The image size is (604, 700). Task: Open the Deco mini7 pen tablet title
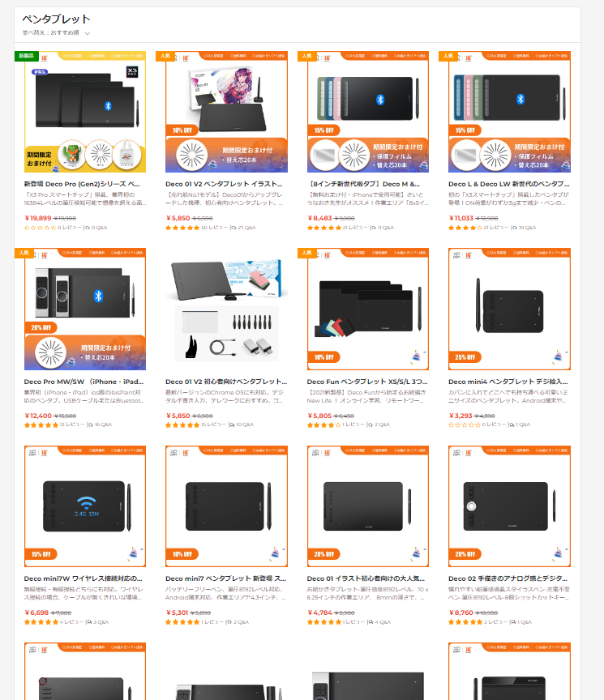225,578
